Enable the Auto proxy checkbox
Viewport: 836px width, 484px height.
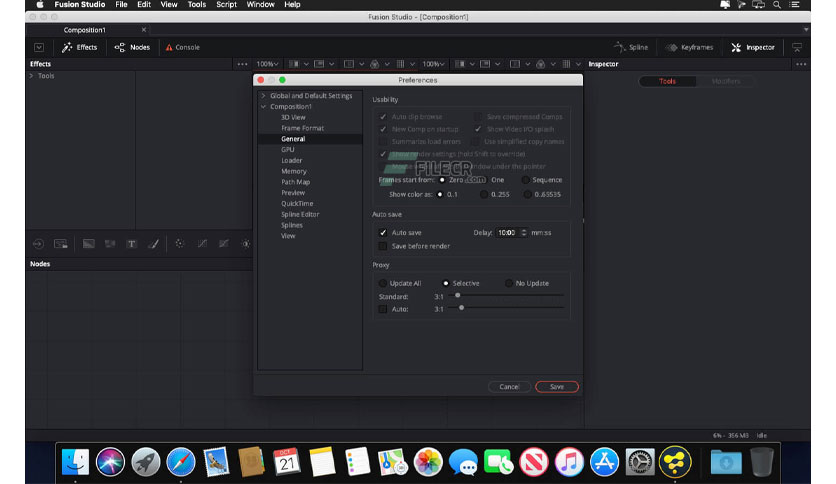click(383, 309)
